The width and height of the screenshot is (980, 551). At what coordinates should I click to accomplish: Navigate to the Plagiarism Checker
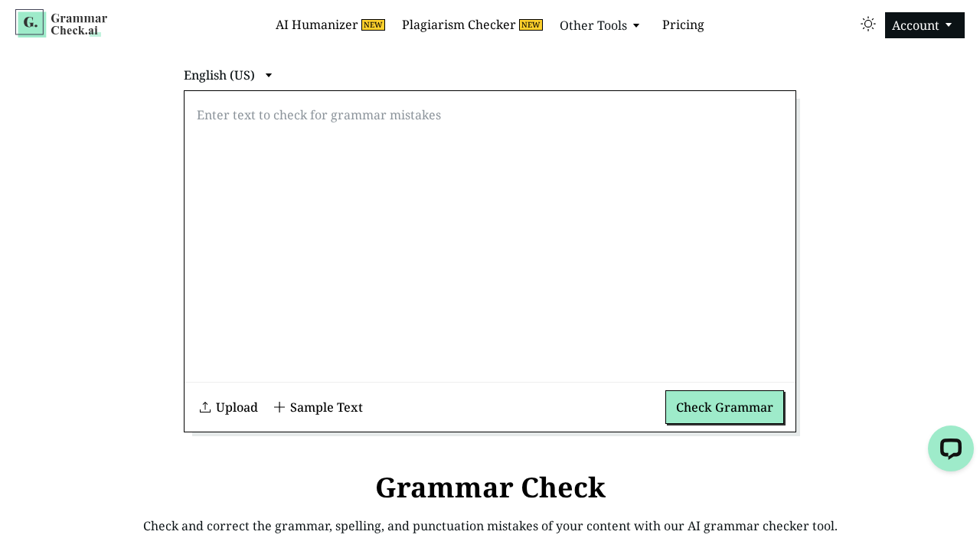459,24
